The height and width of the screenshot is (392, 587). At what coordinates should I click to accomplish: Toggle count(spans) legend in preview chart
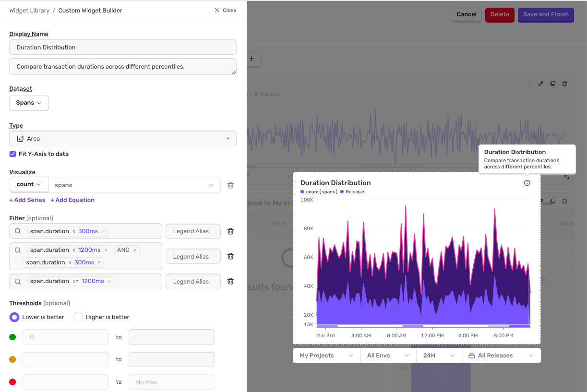(x=319, y=192)
